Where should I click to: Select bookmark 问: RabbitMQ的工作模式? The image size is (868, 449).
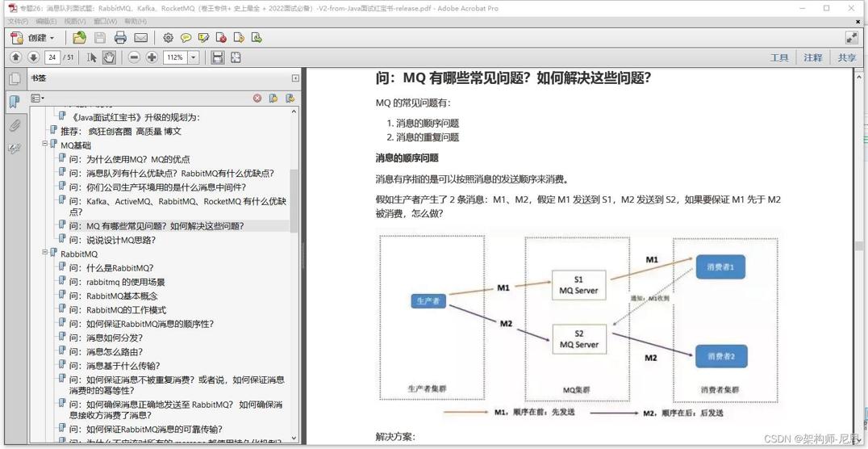point(117,310)
